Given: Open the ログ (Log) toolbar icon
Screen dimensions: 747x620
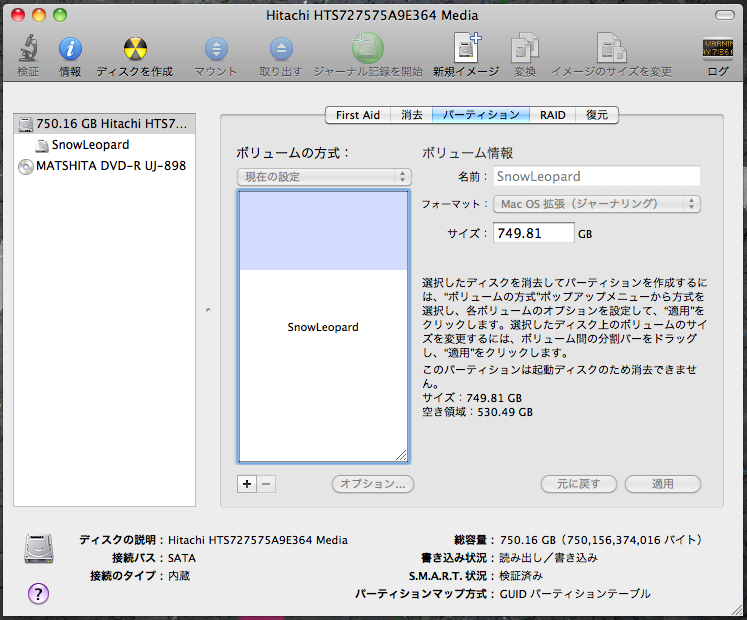Looking at the screenshot, I should [717, 49].
